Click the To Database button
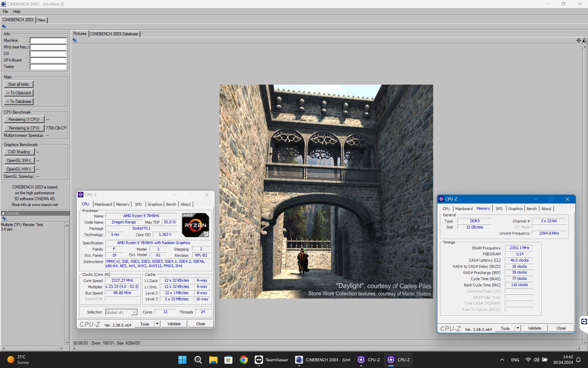The width and height of the screenshot is (588, 368). [18, 101]
